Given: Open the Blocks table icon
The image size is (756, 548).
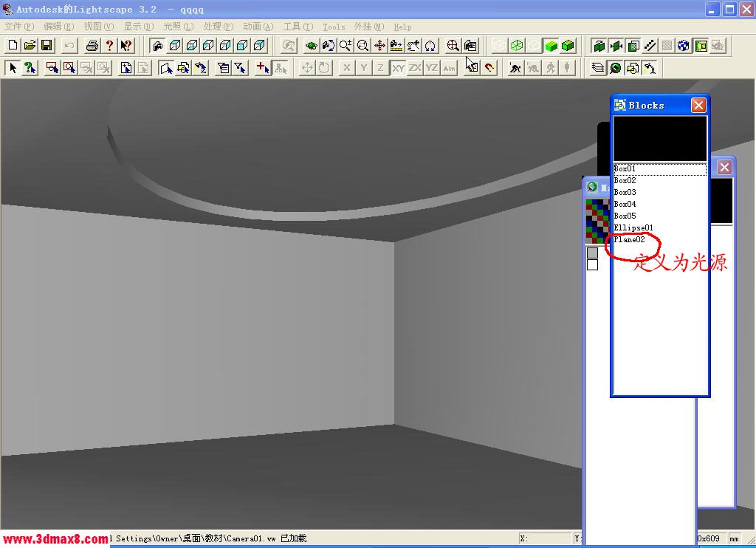Looking at the screenshot, I should click(633, 67).
